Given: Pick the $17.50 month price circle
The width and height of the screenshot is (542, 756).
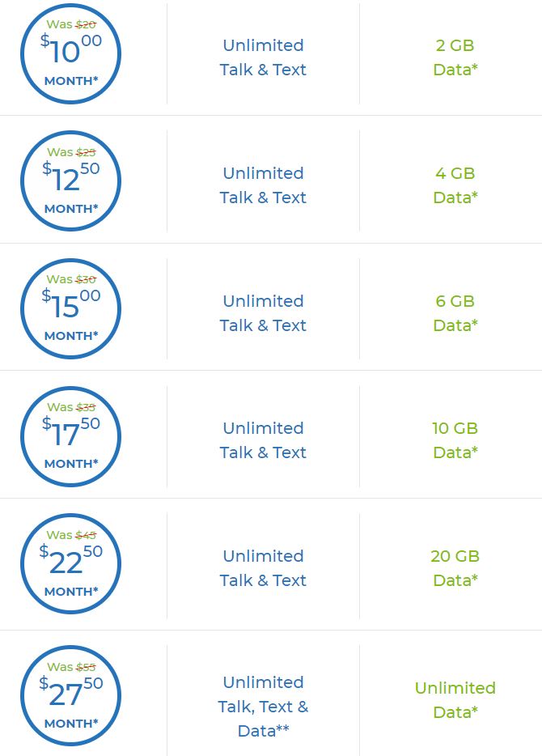Looking at the screenshot, I should 71,436.
